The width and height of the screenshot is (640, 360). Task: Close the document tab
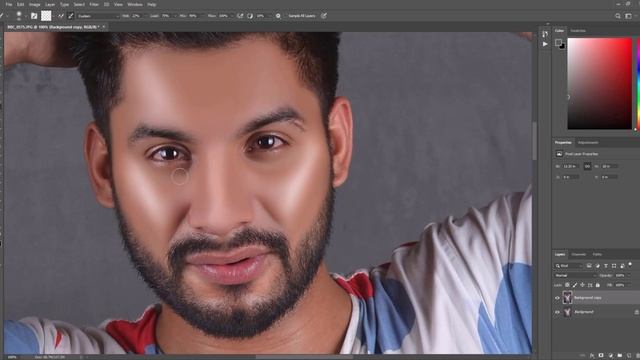(104, 27)
